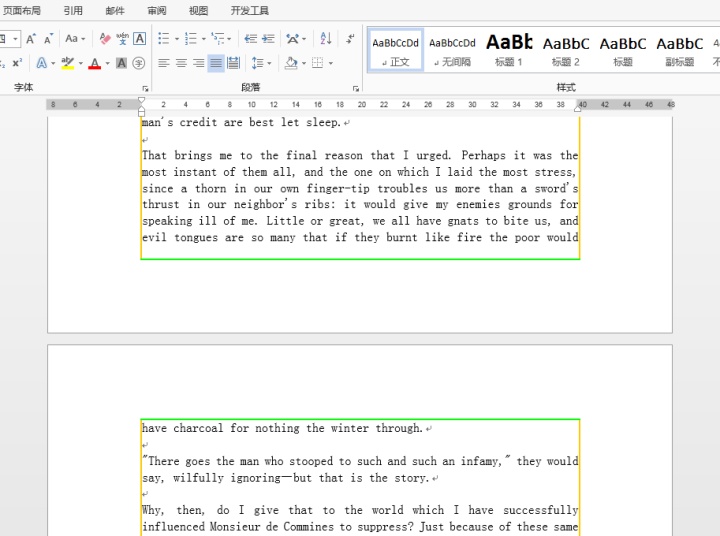Apply multilevel list icon

coord(218,39)
